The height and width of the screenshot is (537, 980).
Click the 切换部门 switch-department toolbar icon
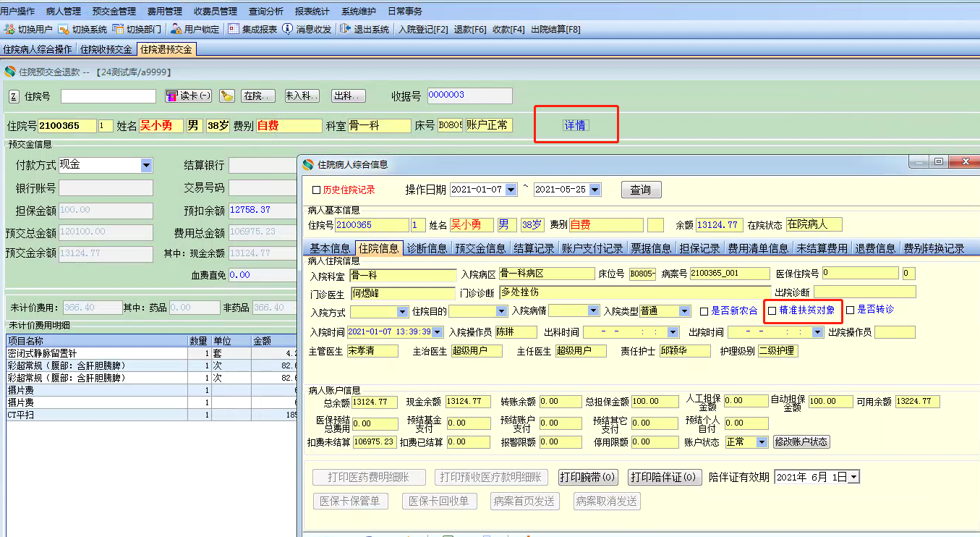(118, 30)
